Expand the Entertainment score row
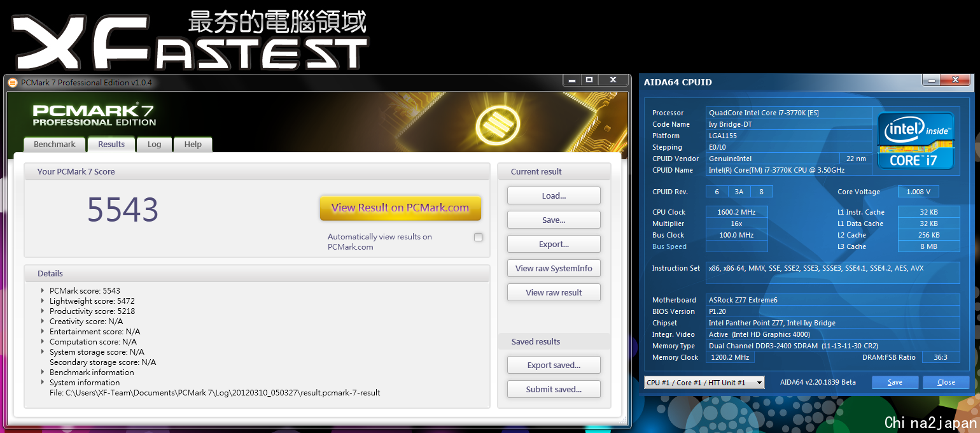980x433 pixels. (x=43, y=332)
